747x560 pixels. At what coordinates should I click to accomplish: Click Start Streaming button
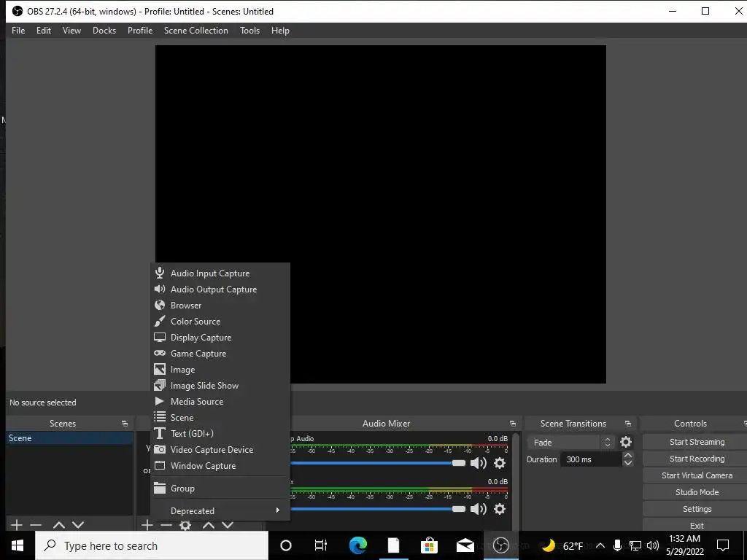pos(697,442)
